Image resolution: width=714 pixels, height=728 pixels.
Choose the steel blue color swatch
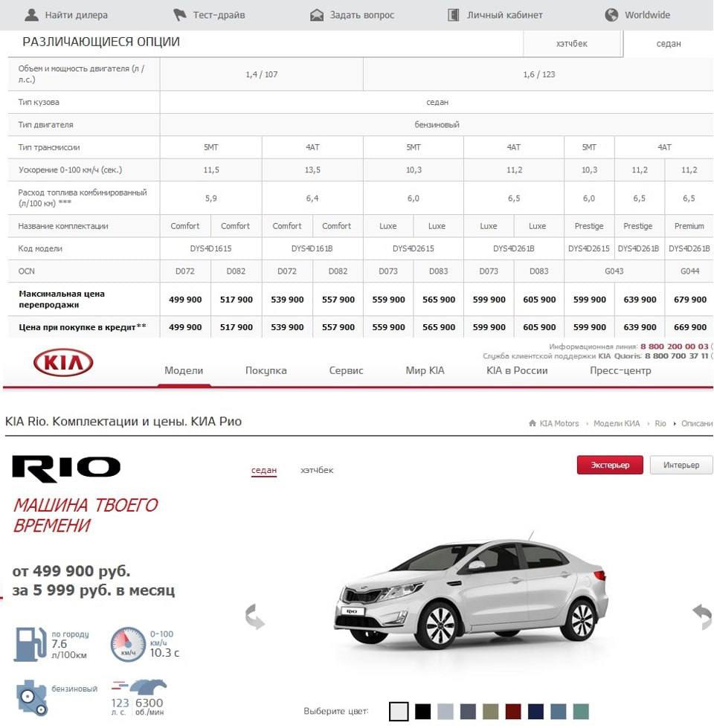(x=559, y=712)
